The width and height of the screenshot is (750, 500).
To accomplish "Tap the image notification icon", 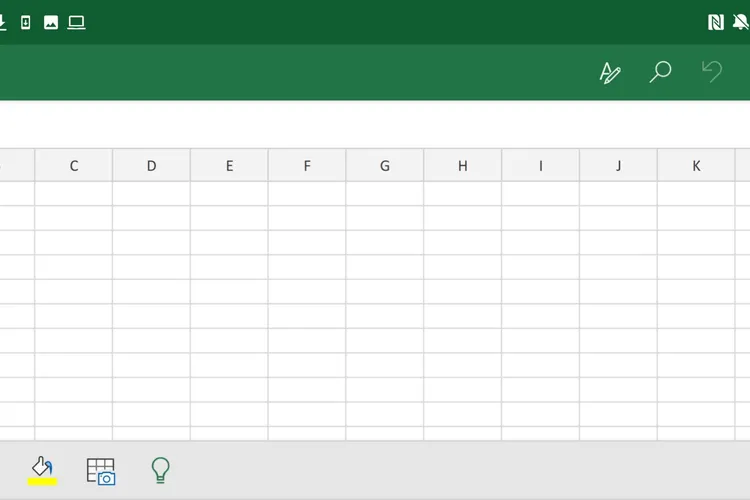I will pyautogui.click(x=51, y=22).
